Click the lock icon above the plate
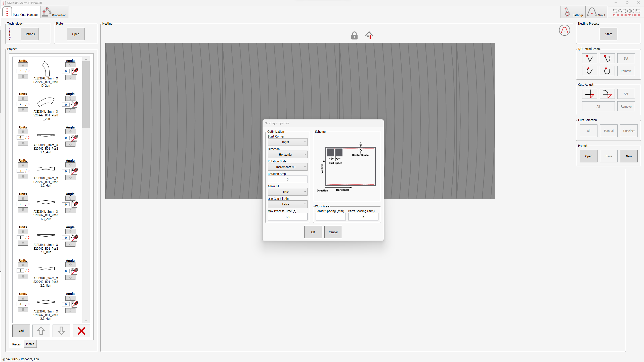 coord(354,35)
